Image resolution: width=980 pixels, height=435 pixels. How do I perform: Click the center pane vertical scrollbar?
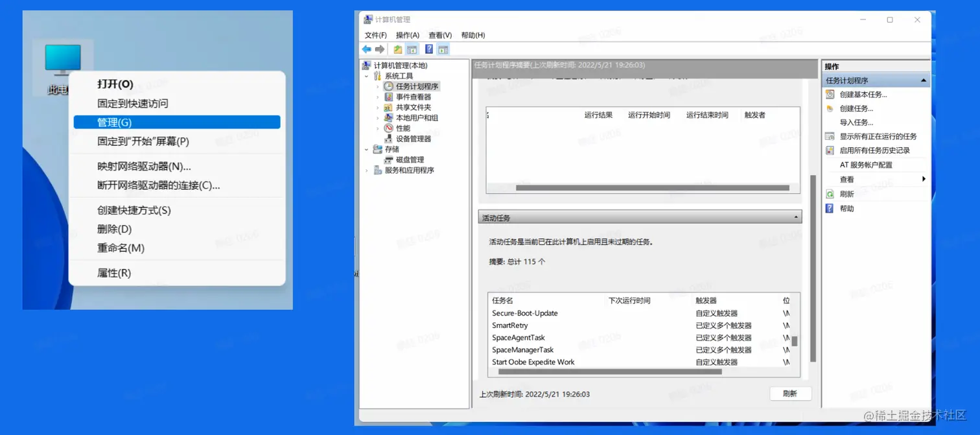click(x=813, y=268)
